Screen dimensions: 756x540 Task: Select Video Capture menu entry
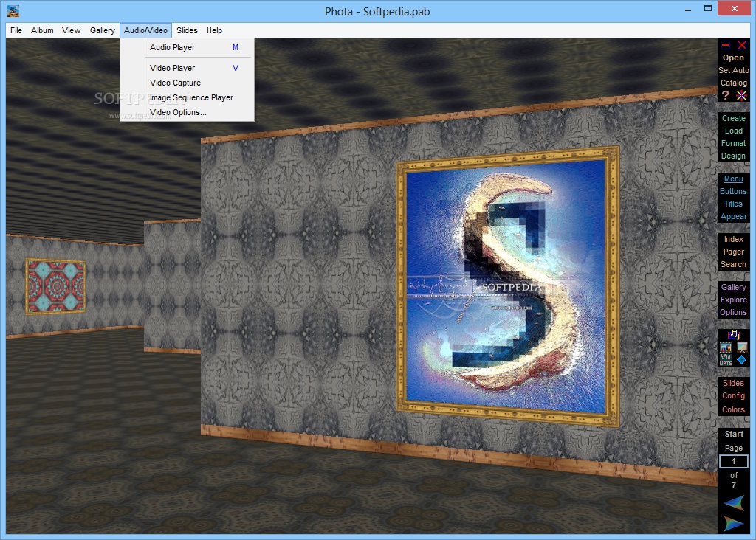[187, 83]
